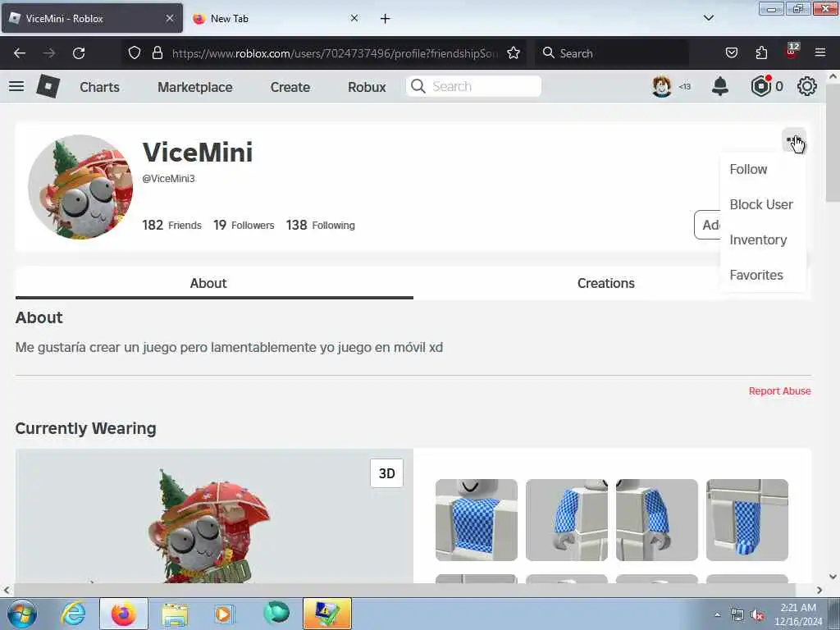The image size is (840, 630).
Task: Bookmark this page with the star icon
Action: (514, 53)
